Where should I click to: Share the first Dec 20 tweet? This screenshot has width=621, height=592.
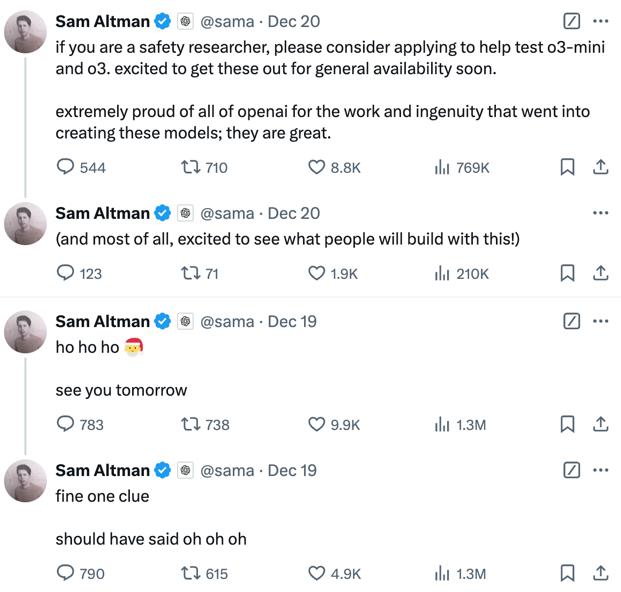click(x=600, y=168)
